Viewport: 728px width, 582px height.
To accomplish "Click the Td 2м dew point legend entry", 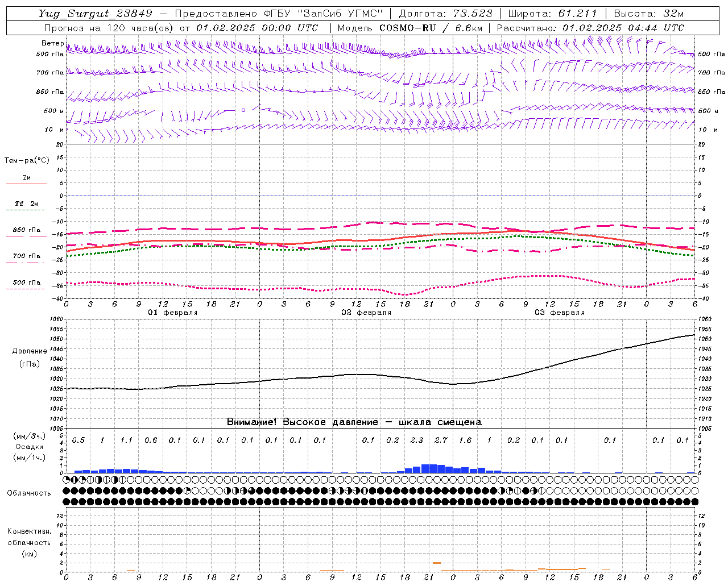I will coord(26,203).
